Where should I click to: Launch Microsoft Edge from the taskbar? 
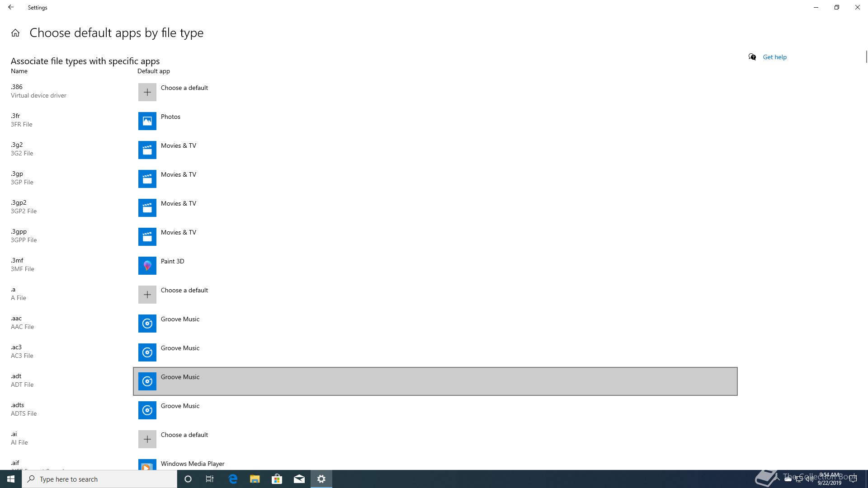coord(233,479)
